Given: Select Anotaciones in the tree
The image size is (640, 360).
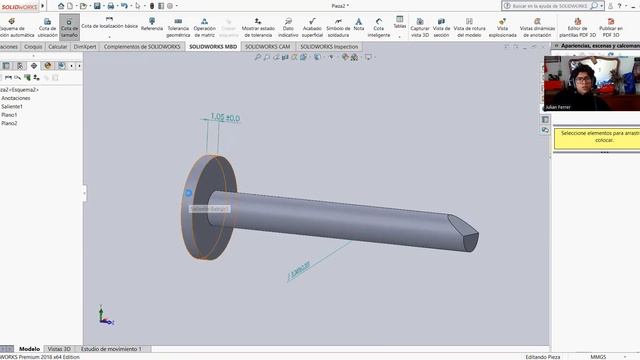Looking at the screenshot, I should (16, 98).
